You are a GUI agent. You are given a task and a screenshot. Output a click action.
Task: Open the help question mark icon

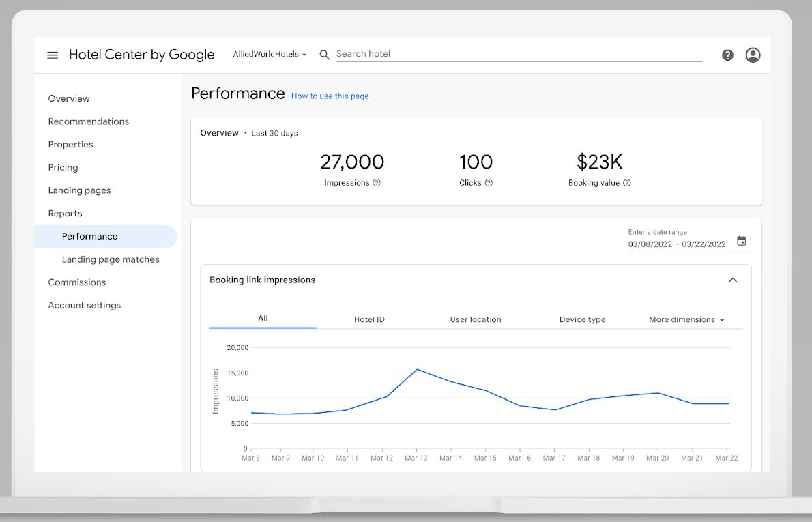[727, 55]
